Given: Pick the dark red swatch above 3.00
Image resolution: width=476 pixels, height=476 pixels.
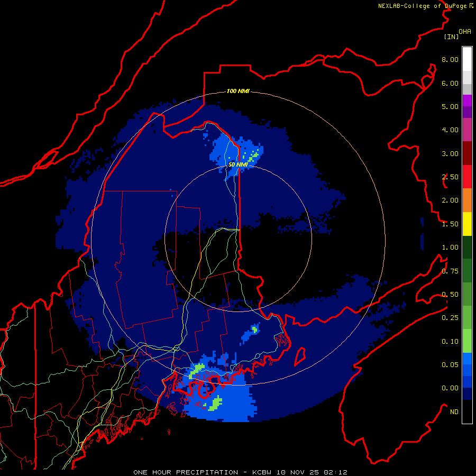Looking at the screenshot, I should (467, 153).
